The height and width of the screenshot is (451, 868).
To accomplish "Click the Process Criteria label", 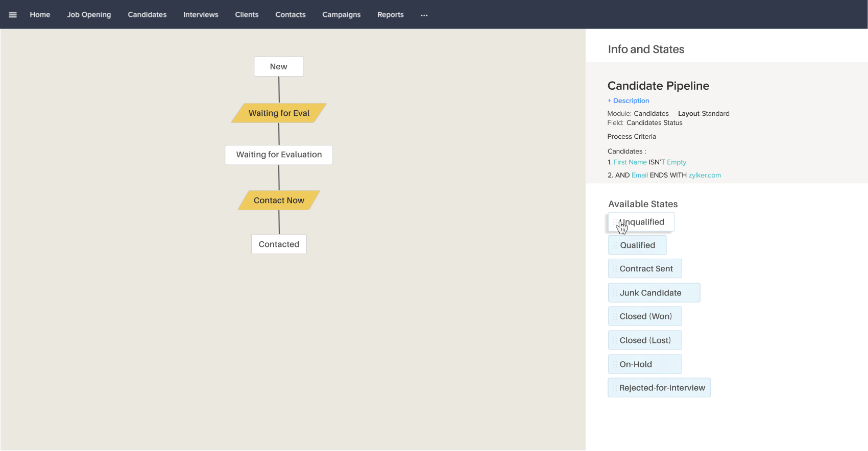I will pos(632,137).
